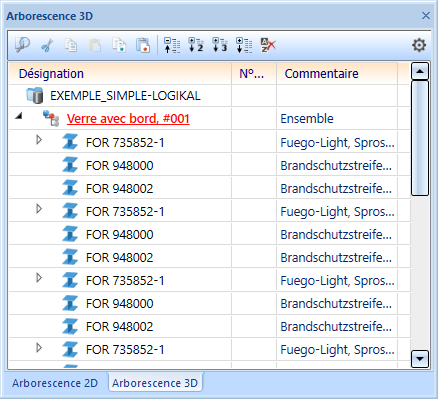Click the Commentaire column header
Viewport: 438px width, 399px height.
coord(337,73)
